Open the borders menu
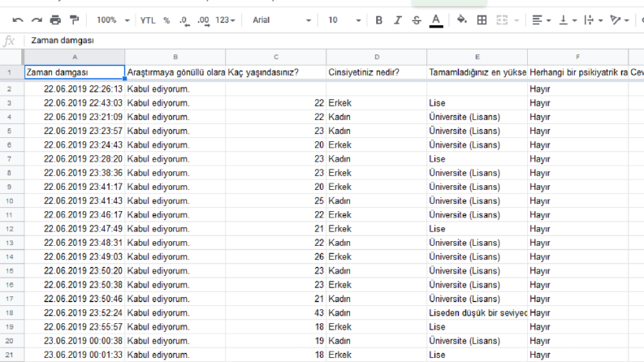 click(482, 20)
